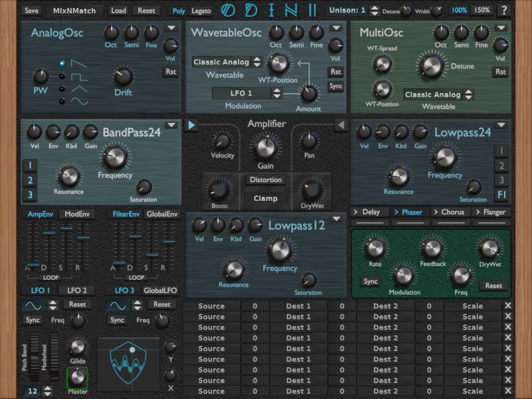
Task: Click the Unison Width knob in top bar
Action: [x=437, y=11]
